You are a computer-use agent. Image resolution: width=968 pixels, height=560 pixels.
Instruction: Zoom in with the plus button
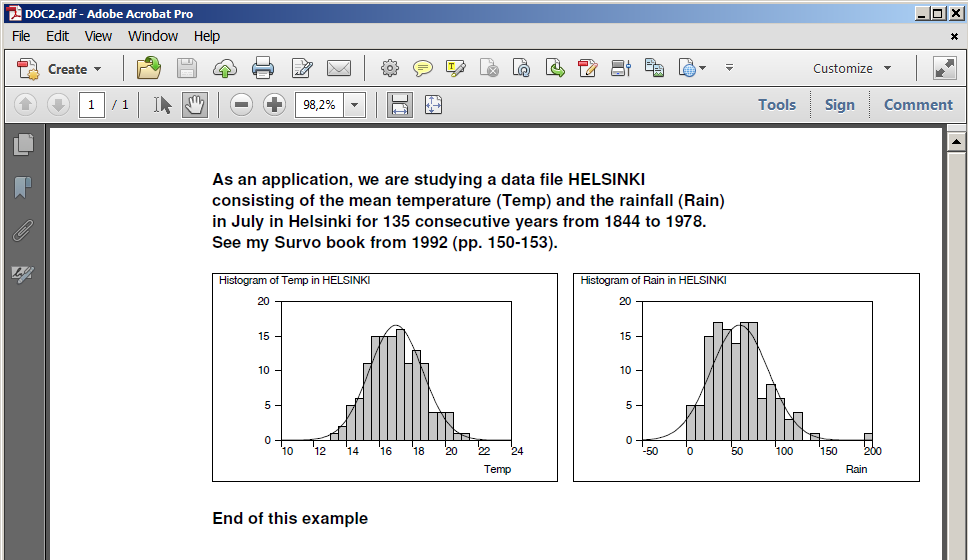point(274,105)
